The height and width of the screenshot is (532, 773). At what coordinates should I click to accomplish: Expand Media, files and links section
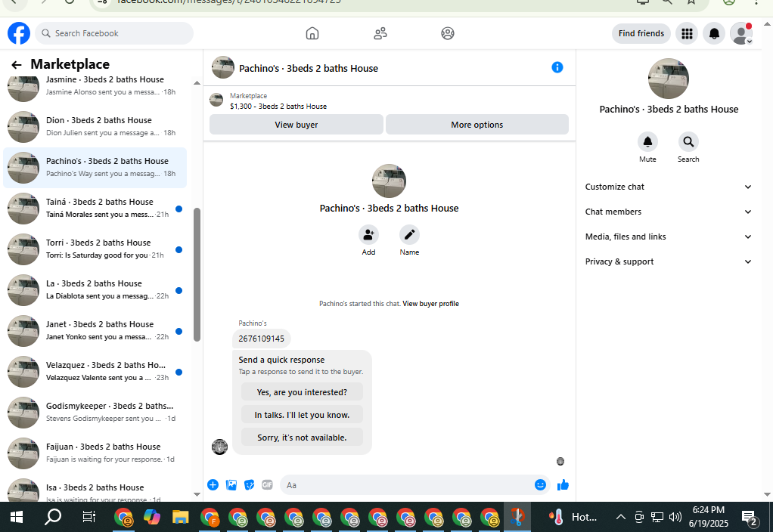click(x=669, y=237)
